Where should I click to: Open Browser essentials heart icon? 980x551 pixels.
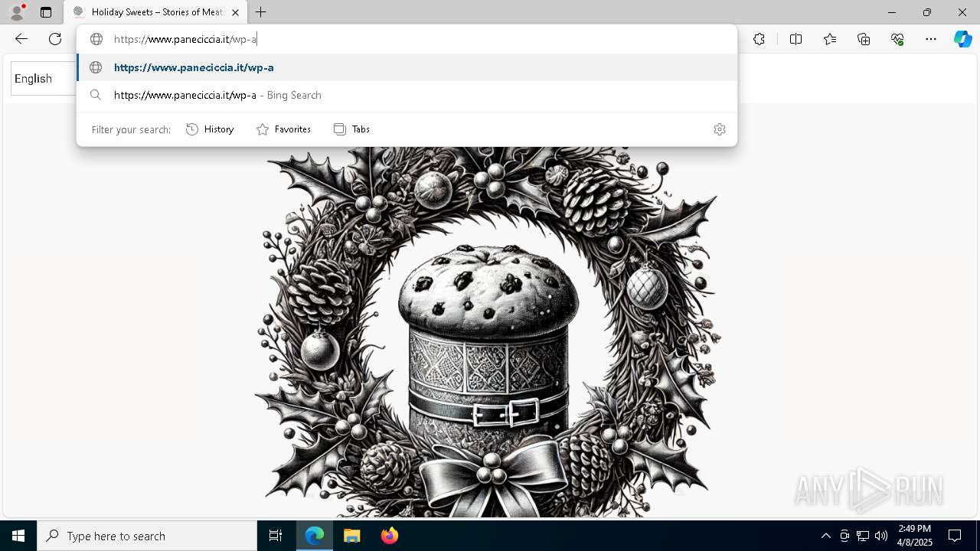pyautogui.click(x=897, y=39)
